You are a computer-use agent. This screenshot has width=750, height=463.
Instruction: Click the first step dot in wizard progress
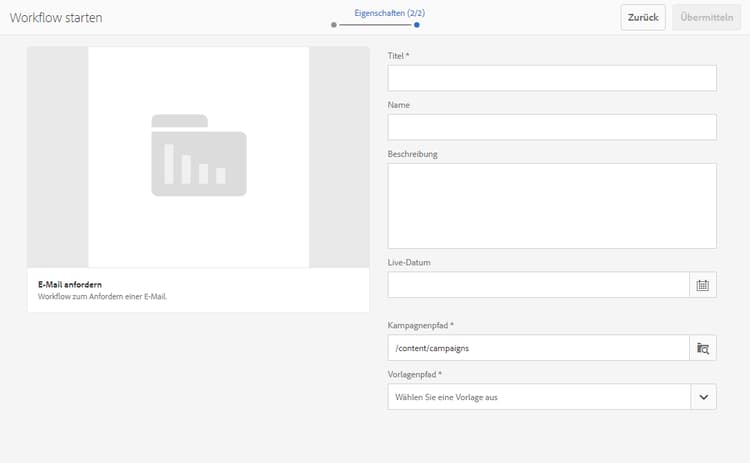click(334, 25)
